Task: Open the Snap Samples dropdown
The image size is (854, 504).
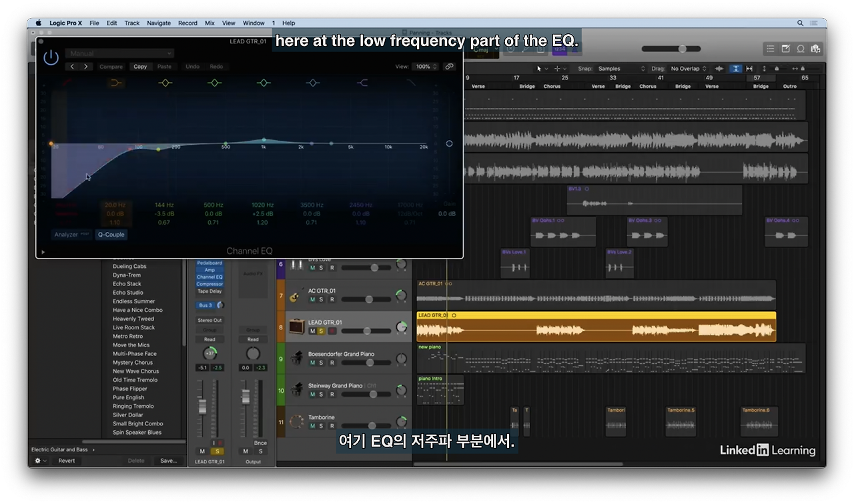Action: [x=621, y=69]
